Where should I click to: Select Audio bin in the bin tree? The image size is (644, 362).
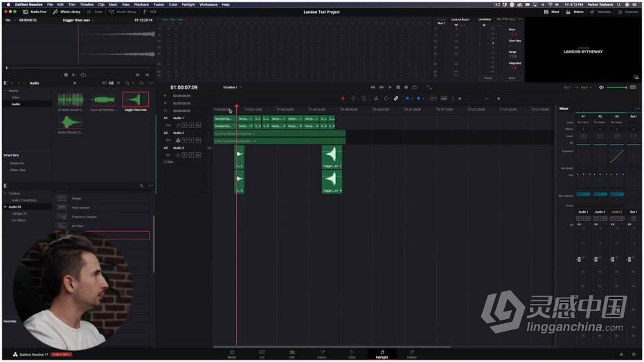pos(16,105)
